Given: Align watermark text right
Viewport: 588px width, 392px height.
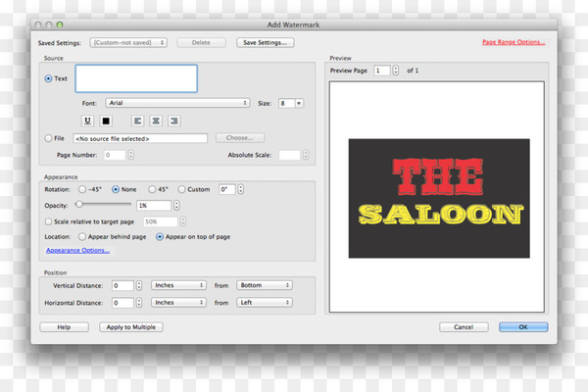Looking at the screenshot, I should (x=174, y=121).
